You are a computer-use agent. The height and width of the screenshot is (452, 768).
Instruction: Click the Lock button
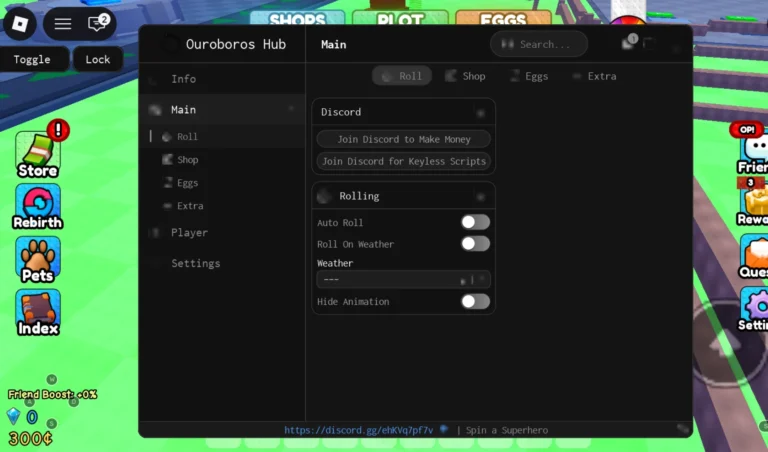pyautogui.click(x=98, y=59)
